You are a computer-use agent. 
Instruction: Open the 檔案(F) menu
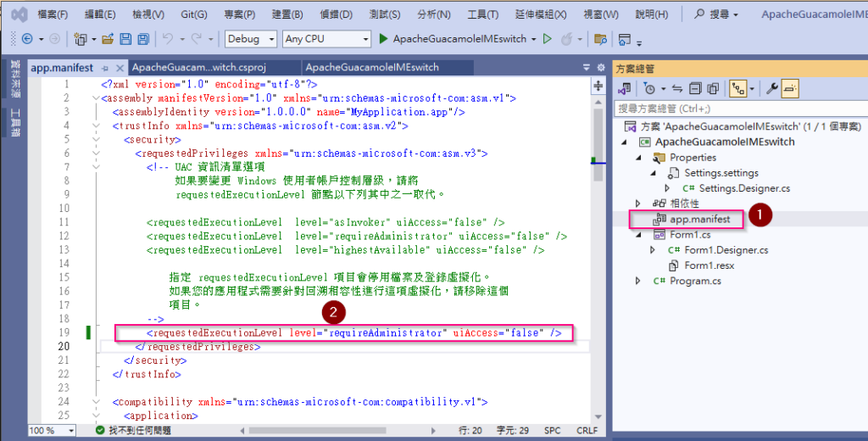pyautogui.click(x=53, y=14)
